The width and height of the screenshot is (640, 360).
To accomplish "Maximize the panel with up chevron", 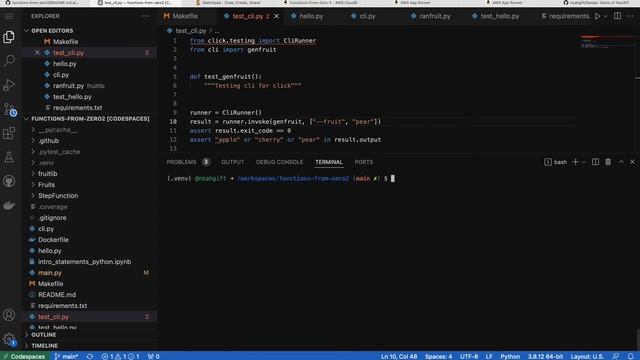I will click(x=621, y=162).
